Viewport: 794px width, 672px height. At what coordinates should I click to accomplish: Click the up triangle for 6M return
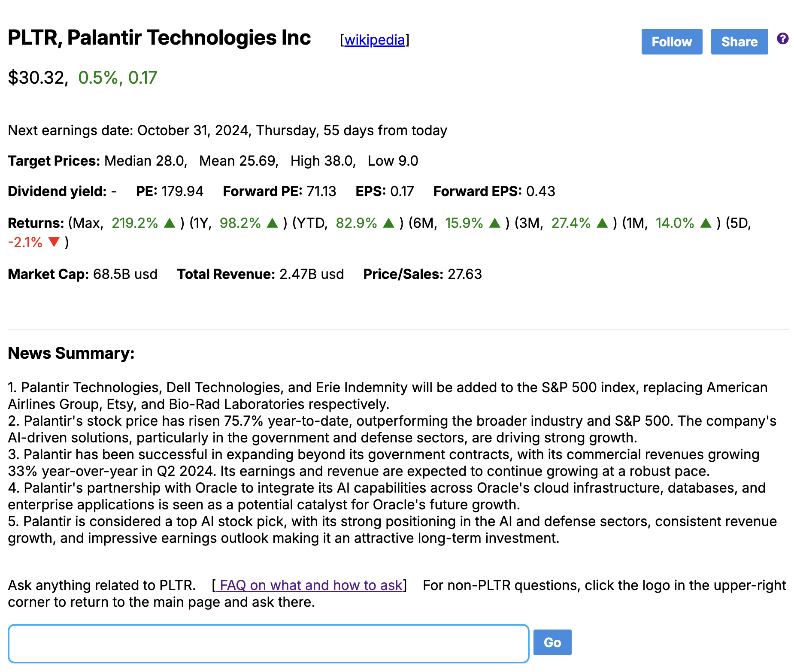(x=494, y=223)
